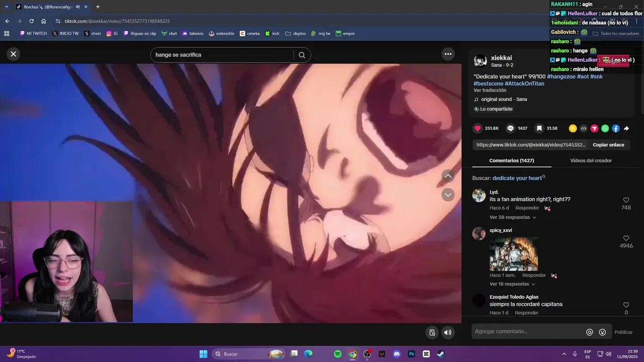Open Windows Start menu
Image resolution: width=644 pixels, height=362 pixels.
point(203,354)
